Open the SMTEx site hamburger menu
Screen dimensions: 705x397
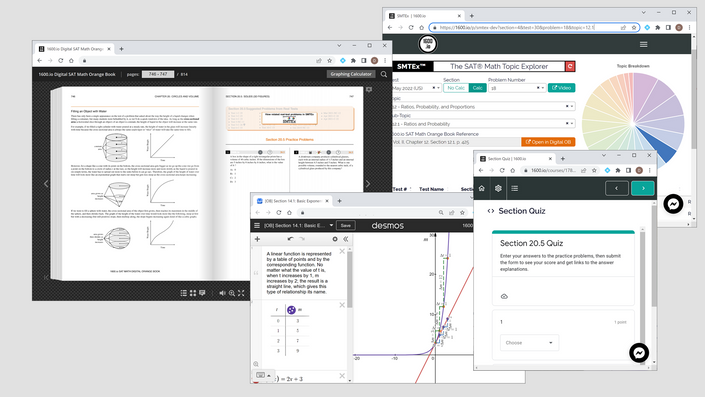click(643, 45)
